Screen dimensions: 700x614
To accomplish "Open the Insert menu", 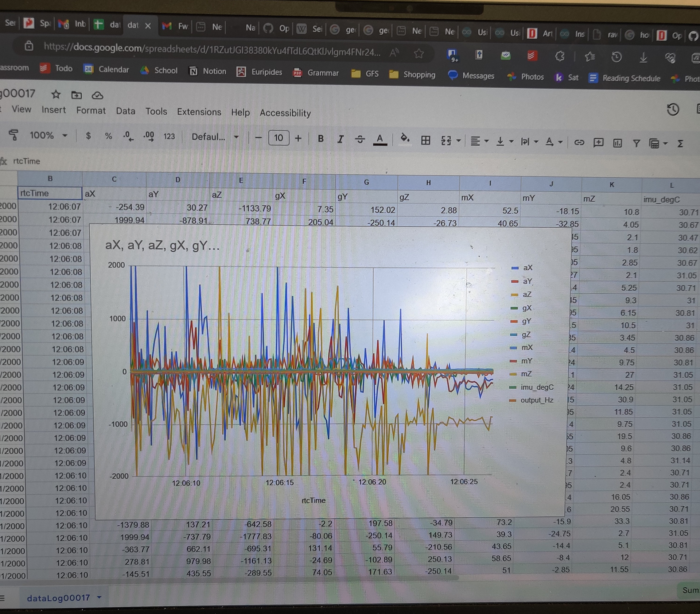I will 54,110.
